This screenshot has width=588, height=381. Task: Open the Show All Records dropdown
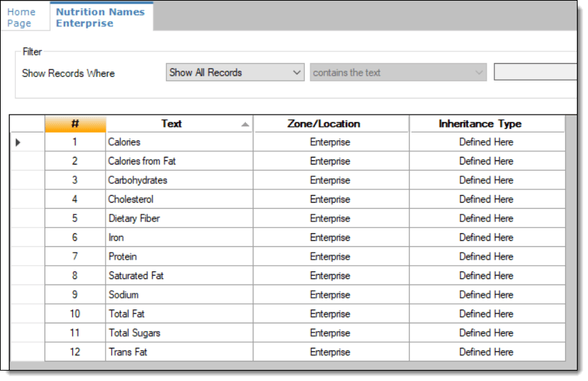235,72
